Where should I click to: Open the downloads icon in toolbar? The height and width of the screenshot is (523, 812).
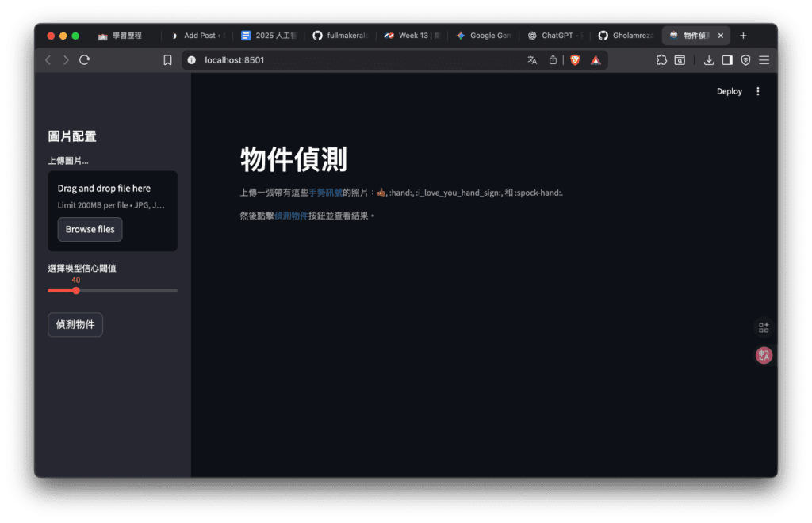tap(709, 60)
